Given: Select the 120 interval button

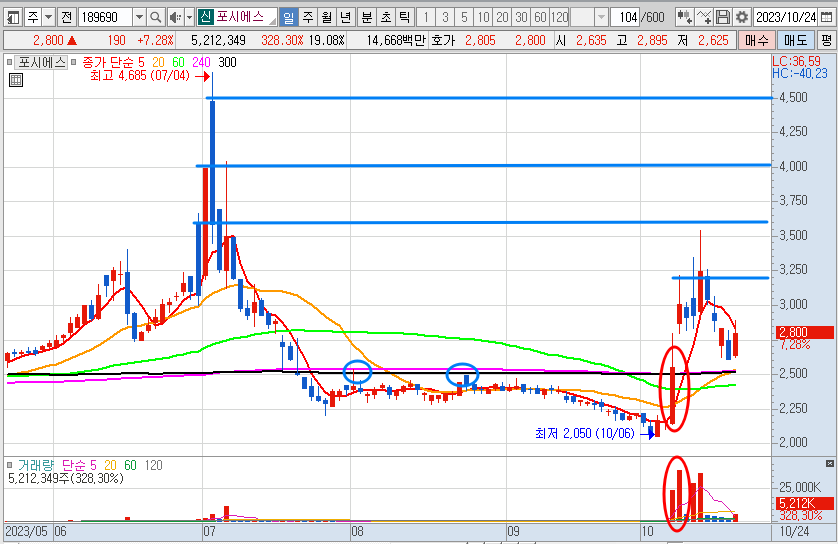Looking at the screenshot, I should coord(560,17).
